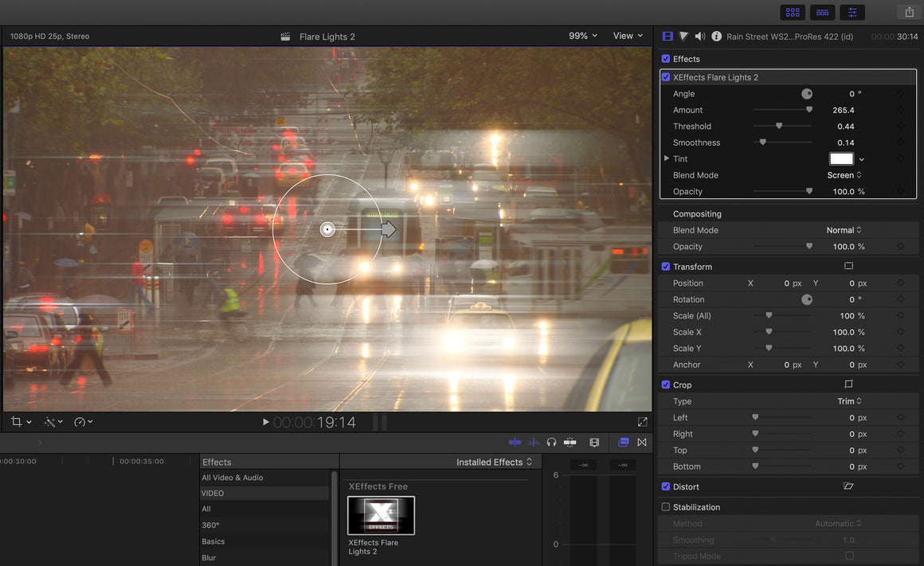Click the audio inspector speaker icon
924x566 pixels.
tap(699, 37)
